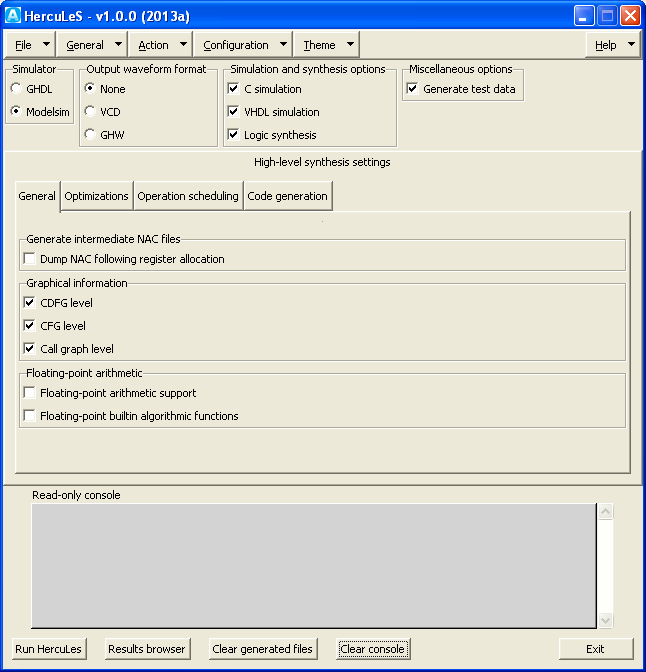Expand the Theme dropdown arrow
Image resolution: width=646 pixels, height=672 pixels.
pyautogui.click(x=351, y=44)
